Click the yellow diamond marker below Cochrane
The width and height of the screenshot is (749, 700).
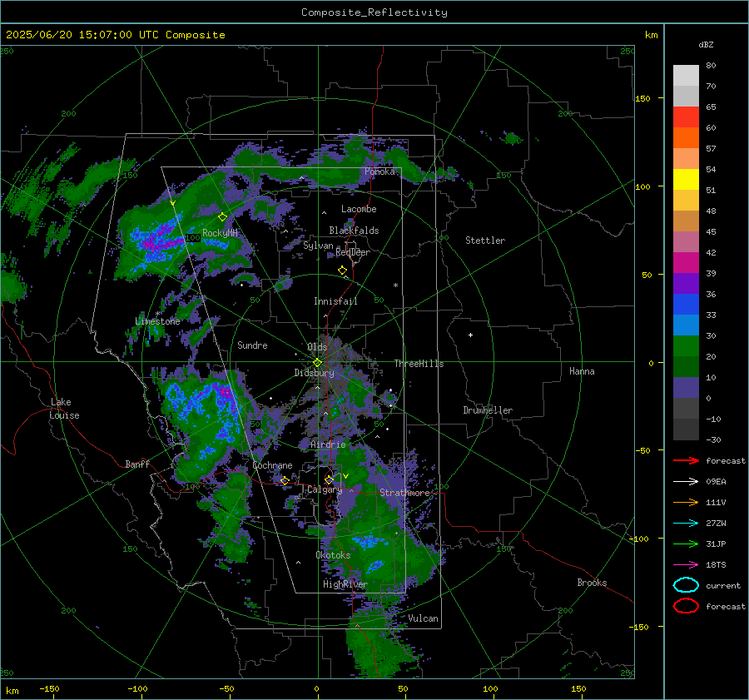click(285, 480)
